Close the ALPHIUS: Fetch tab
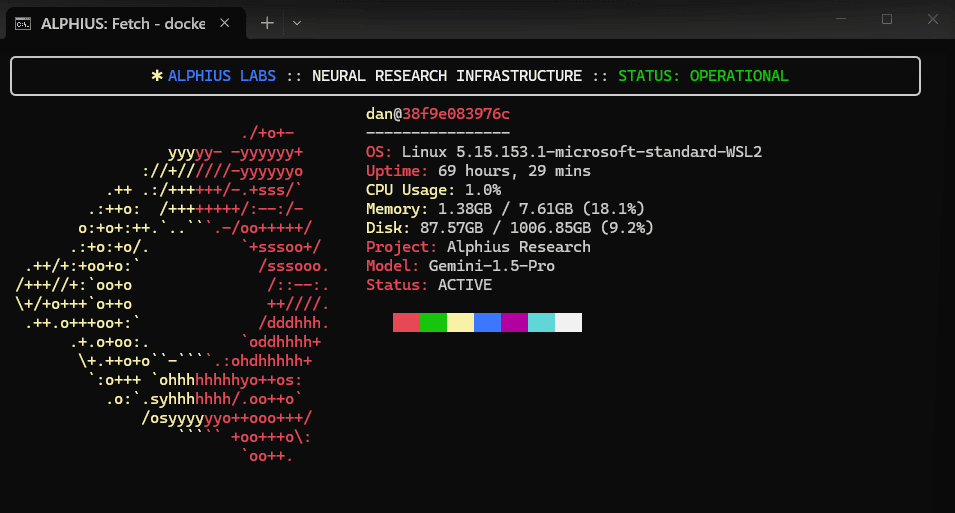 pyautogui.click(x=225, y=23)
